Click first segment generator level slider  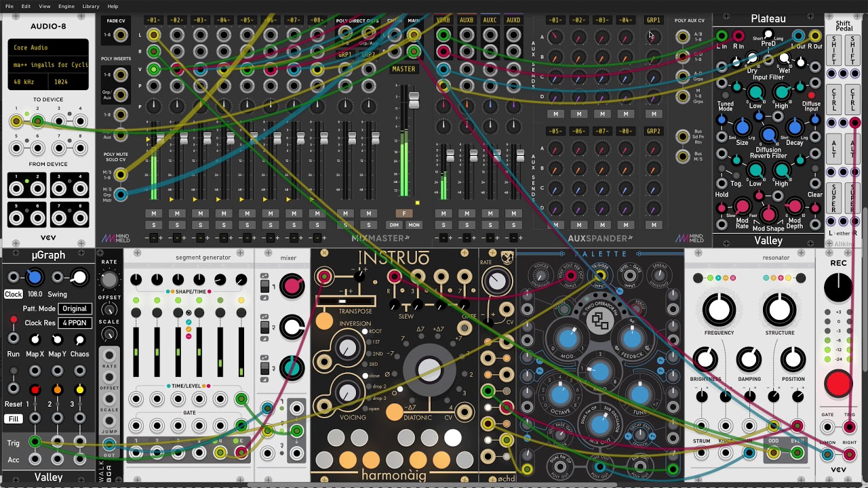pos(136,351)
